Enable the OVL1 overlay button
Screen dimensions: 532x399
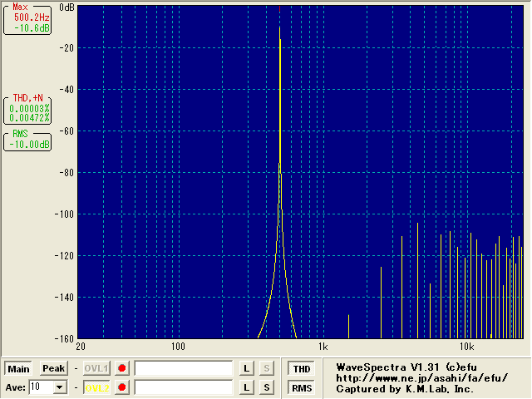96,368
